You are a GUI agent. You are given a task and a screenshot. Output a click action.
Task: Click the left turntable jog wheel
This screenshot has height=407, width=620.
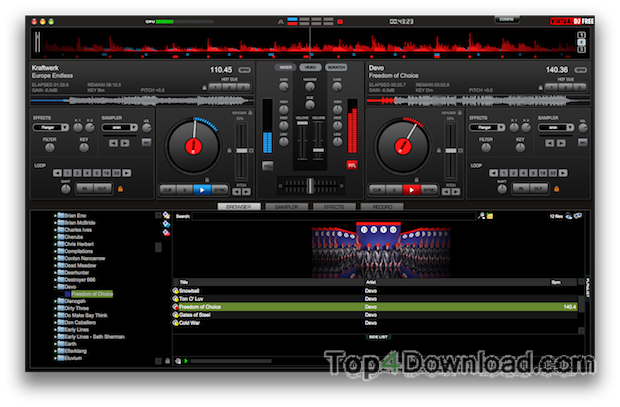pos(193,146)
